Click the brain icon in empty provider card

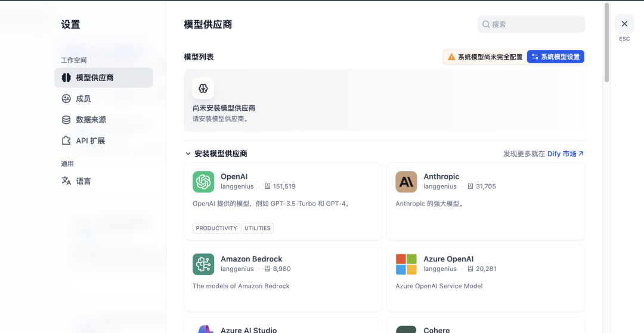click(203, 88)
